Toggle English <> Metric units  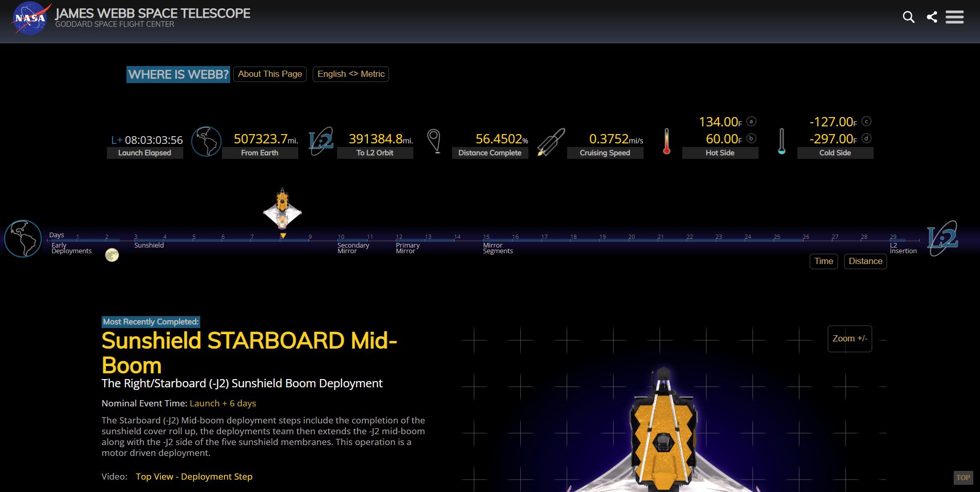coord(351,74)
